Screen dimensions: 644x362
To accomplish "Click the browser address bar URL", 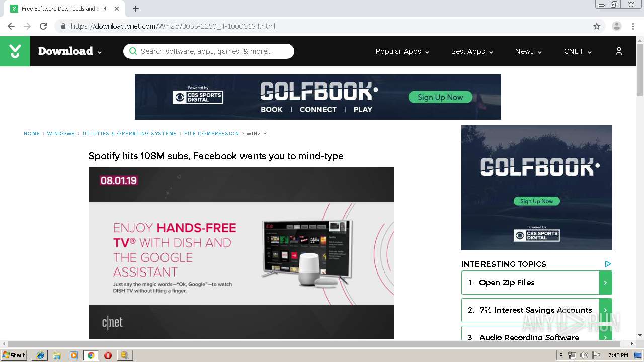I will (x=173, y=26).
